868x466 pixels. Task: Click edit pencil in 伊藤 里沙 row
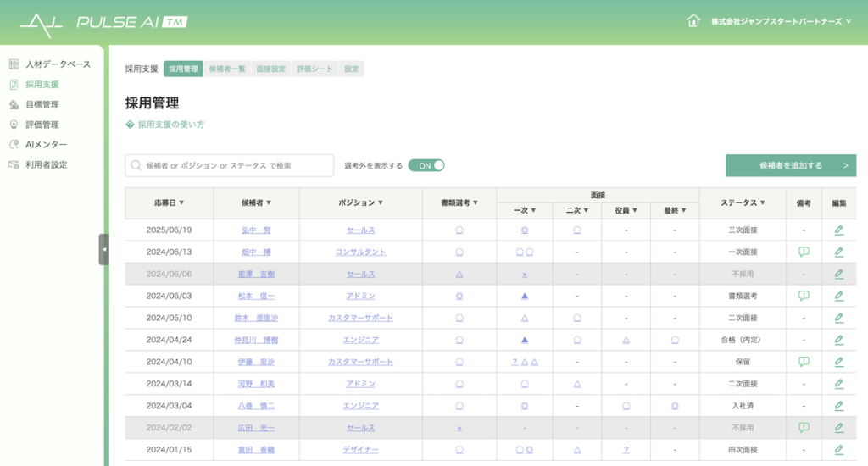[838, 362]
